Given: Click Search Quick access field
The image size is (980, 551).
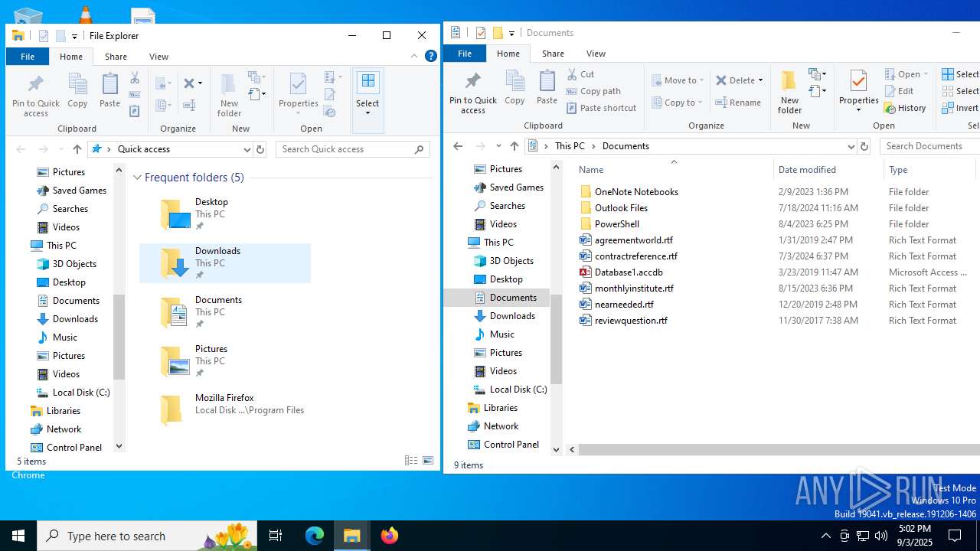Looking at the screenshot, I should click(x=352, y=149).
